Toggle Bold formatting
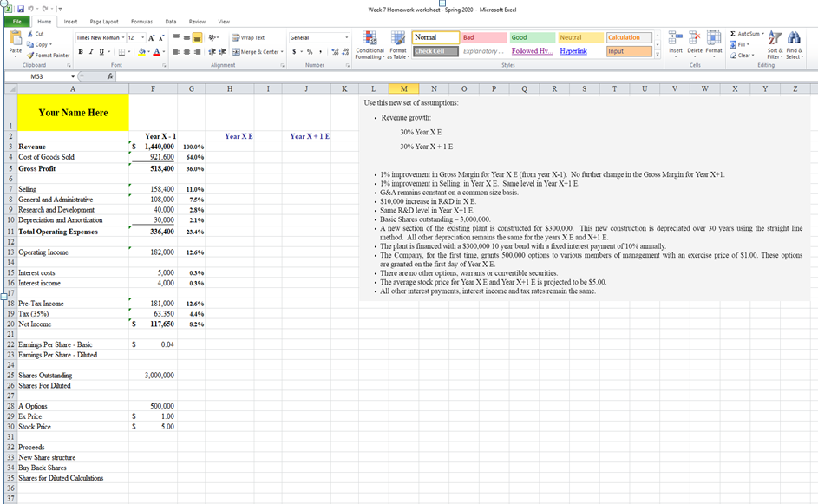The image size is (818, 504). (x=80, y=50)
